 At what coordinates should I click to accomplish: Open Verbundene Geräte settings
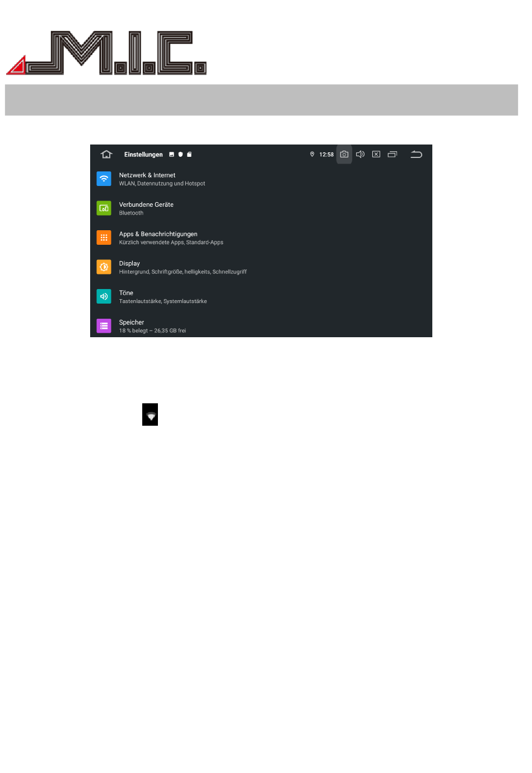point(261,208)
